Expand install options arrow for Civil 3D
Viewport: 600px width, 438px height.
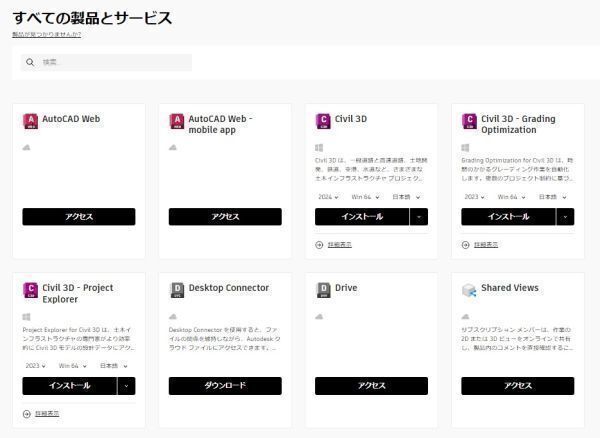419,217
